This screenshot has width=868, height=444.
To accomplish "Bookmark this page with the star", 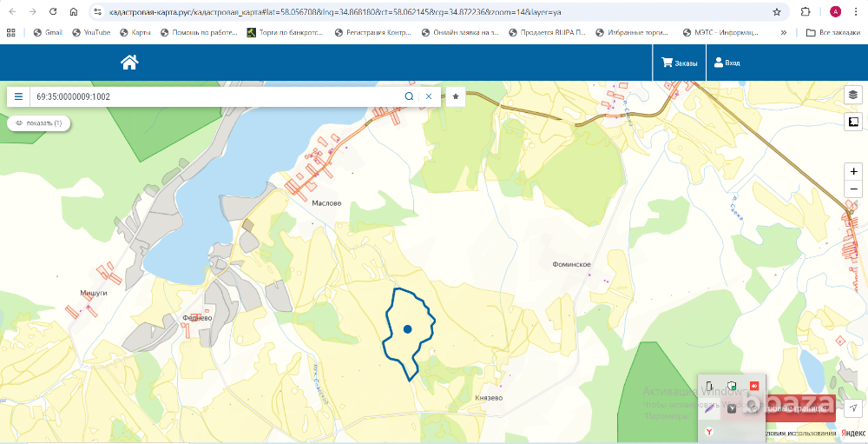I will (x=776, y=12).
